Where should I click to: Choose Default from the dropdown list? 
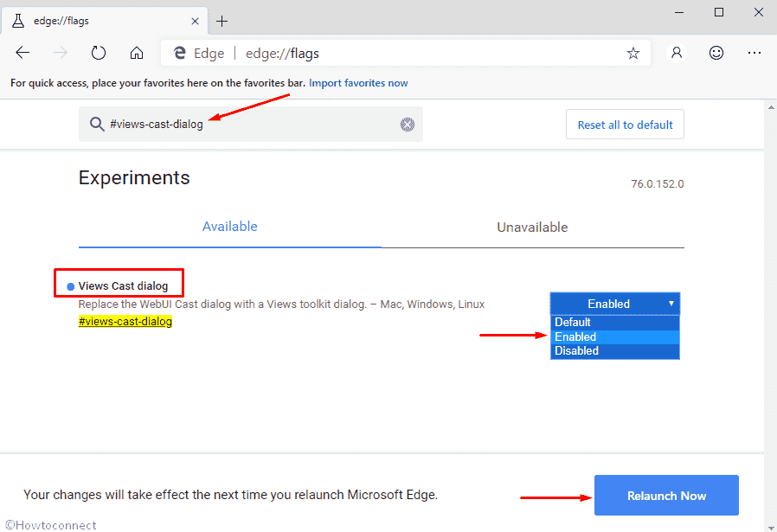pyautogui.click(x=615, y=322)
